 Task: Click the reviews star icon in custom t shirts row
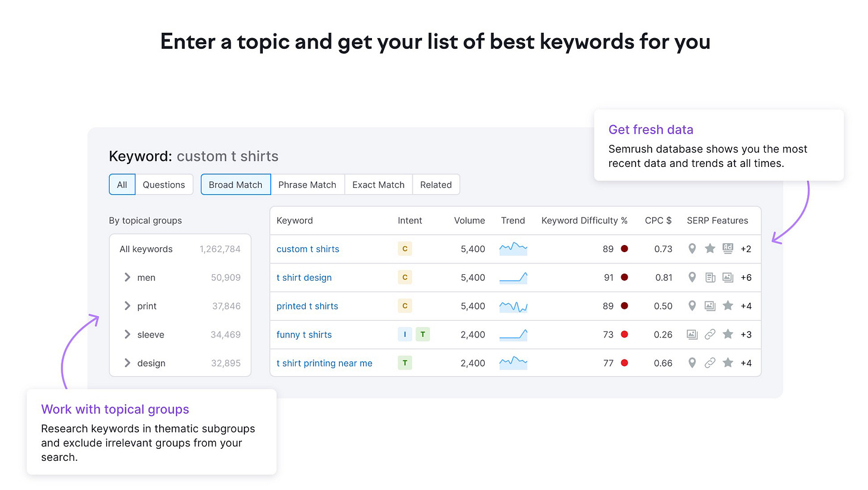coord(709,249)
